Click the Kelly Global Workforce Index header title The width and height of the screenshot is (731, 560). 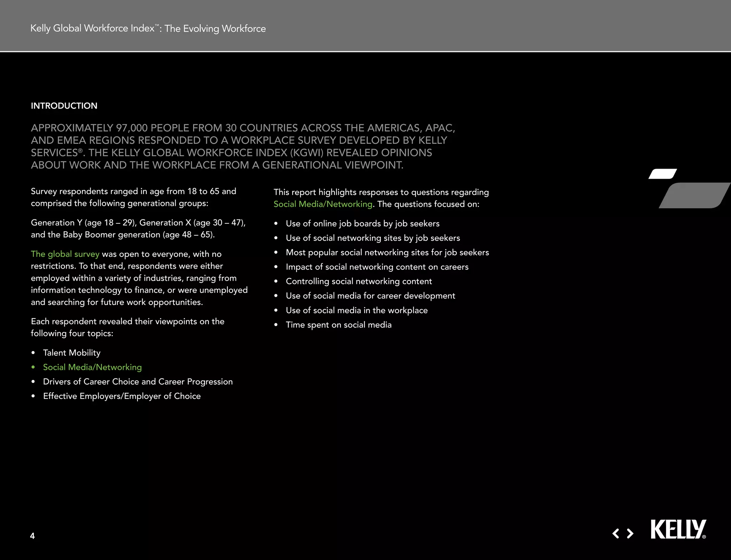(x=148, y=29)
